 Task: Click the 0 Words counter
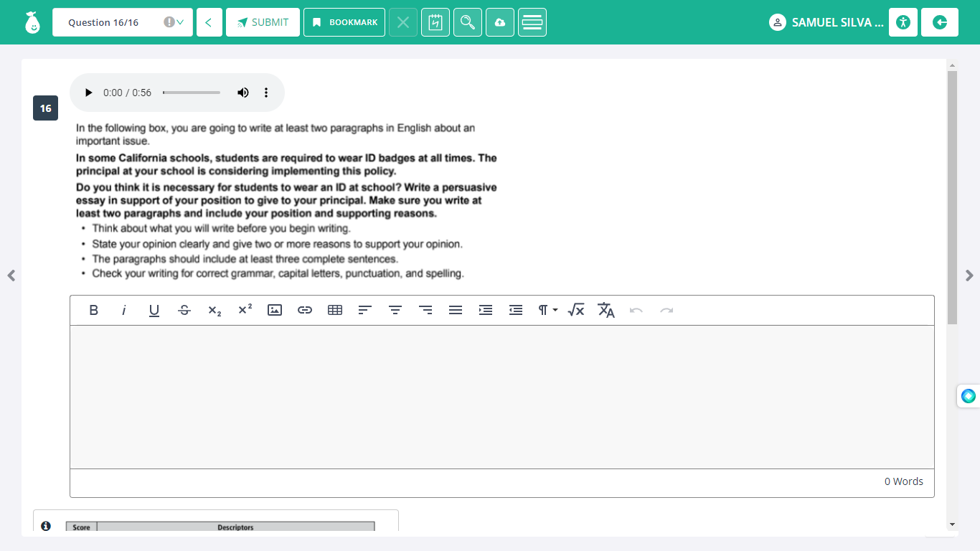click(904, 481)
